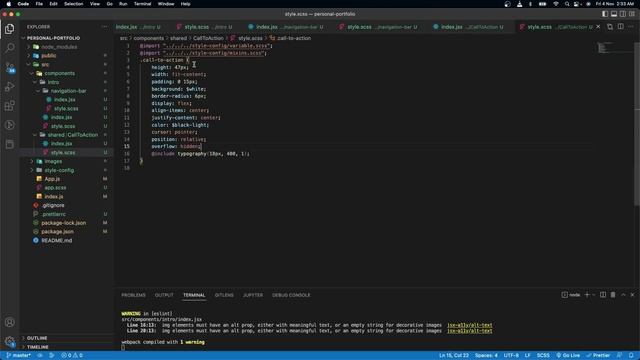Viewport: 640px width, 360px height.
Task: Switch to the PROBLEMS panel tab
Action: click(133, 295)
